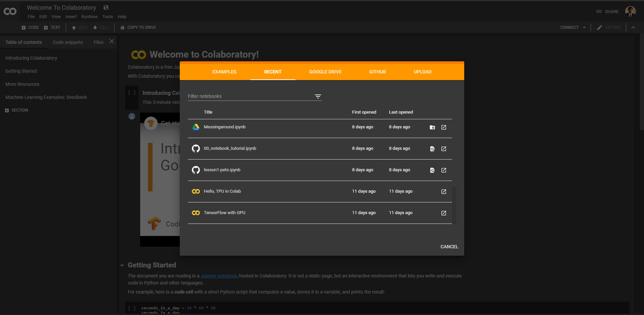Open TensorFlow with GPU in new tab
The width and height of the screenshot is (644, 315).
pos(444,213)
